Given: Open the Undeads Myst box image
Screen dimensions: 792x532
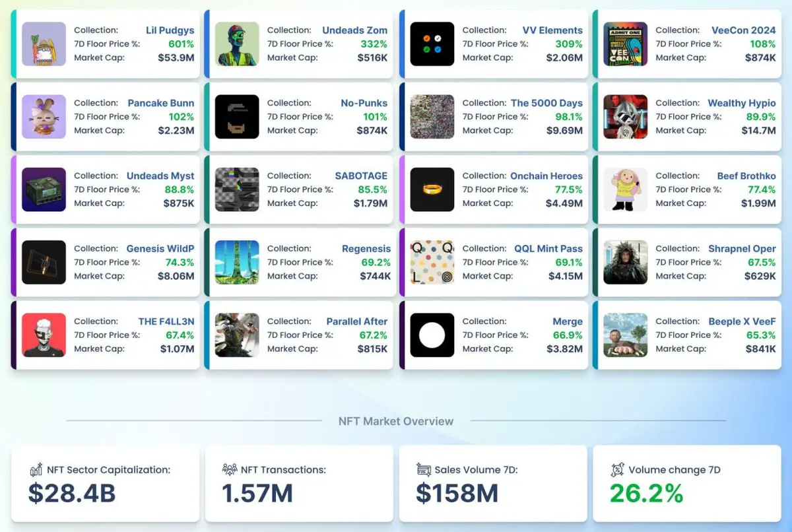Looking at the screenshot, I should (x=44, y=189).
